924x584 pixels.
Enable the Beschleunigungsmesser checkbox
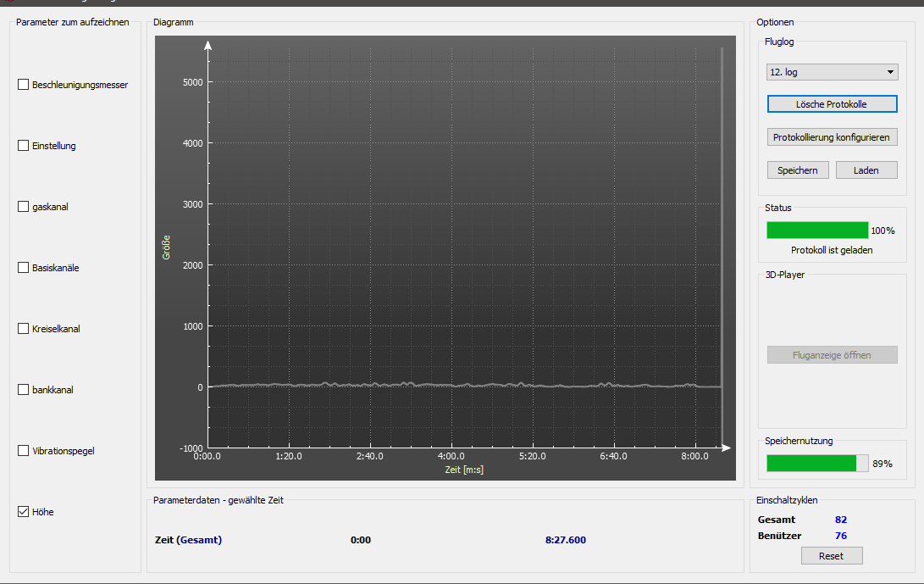click(x=24, y=85)
